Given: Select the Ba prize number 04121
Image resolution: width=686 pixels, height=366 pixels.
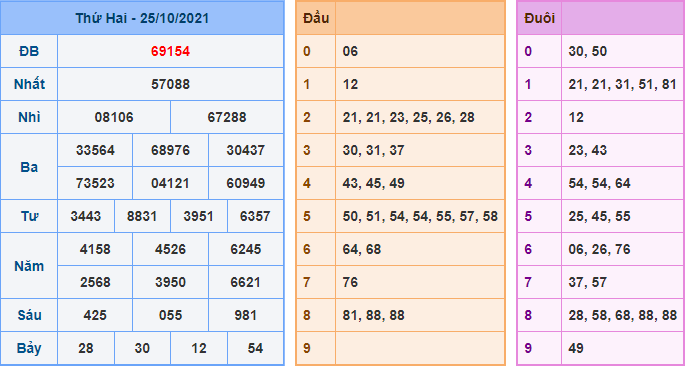Looking at the screenshot, I should click(171, 183).
